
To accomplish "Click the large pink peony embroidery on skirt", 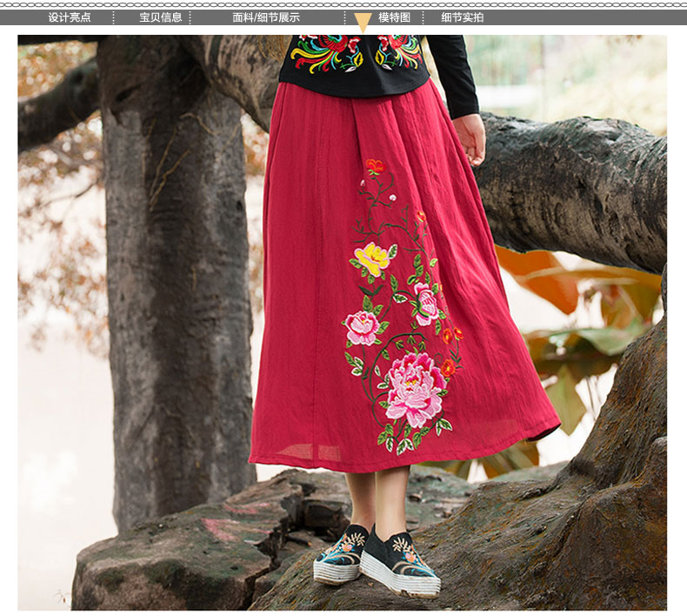I will (x=414, y=389).
